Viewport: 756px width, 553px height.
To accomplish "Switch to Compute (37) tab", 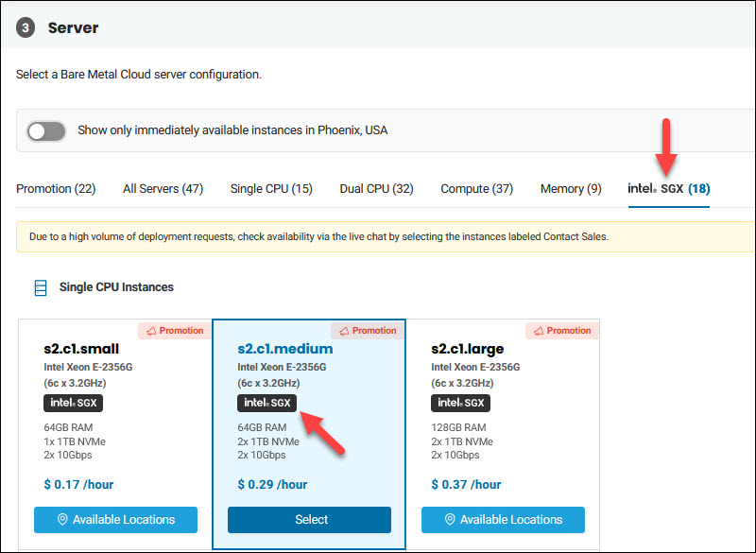I will coord(477,188).
